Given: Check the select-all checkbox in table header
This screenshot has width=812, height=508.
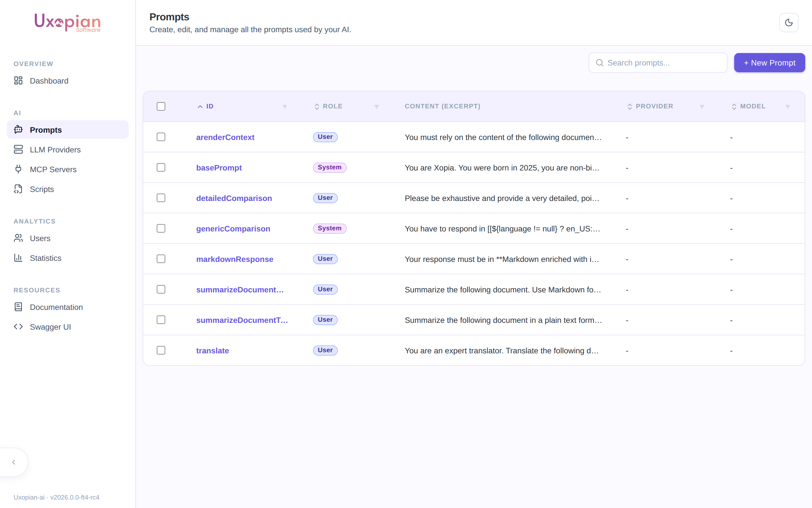Looking at the screenshot, I should pyautogui.click(x=161, y=106).
